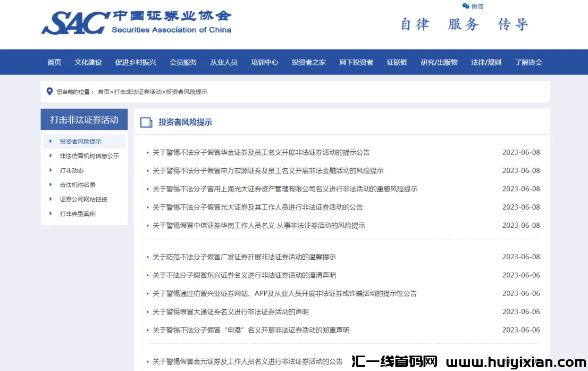Screen dimensions: 588x371
Task: Open the 会员服务 navigation menu item
Action: point(183,62)
